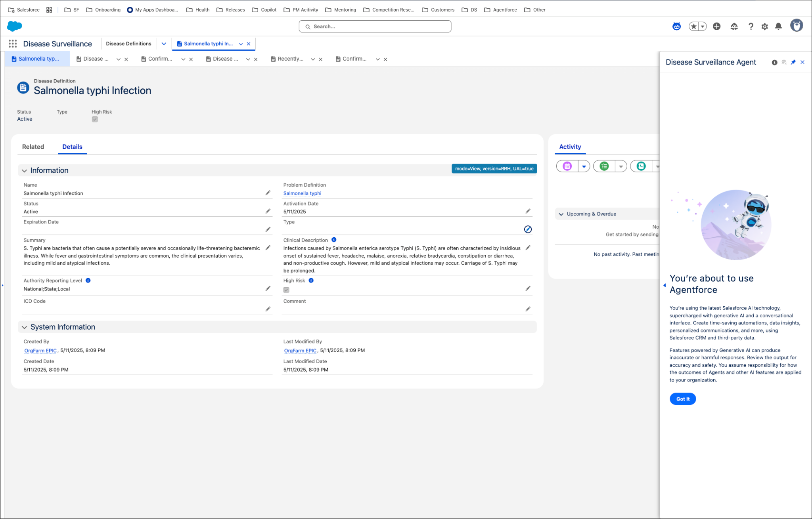
Task: Open the Agentforce Astro icon in header
Action: (676, 27)
